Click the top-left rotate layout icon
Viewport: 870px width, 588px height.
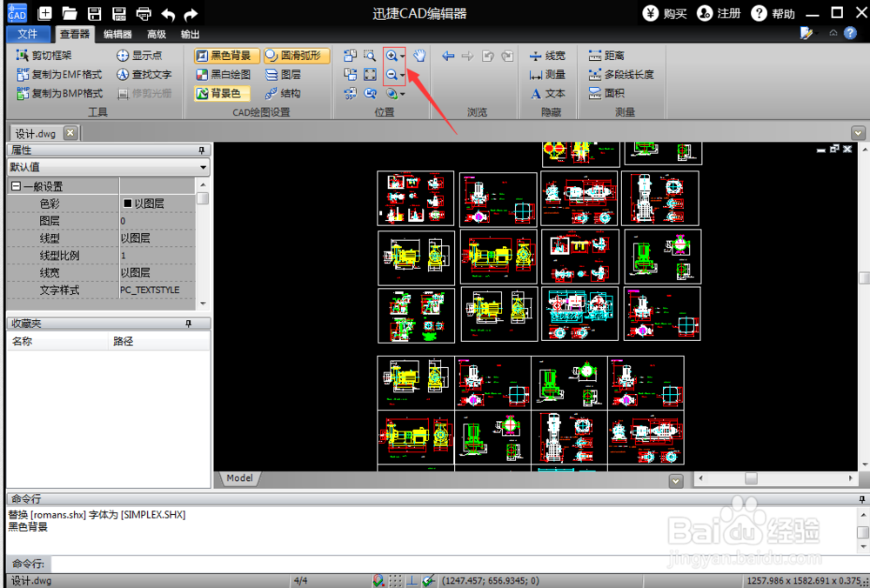[x=350, y=56]
